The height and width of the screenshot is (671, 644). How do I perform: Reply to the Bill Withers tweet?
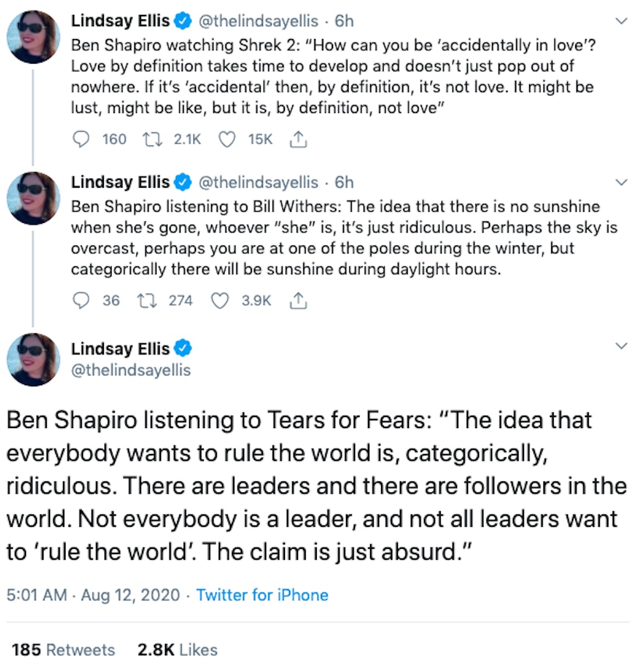(x=81, y=300)
